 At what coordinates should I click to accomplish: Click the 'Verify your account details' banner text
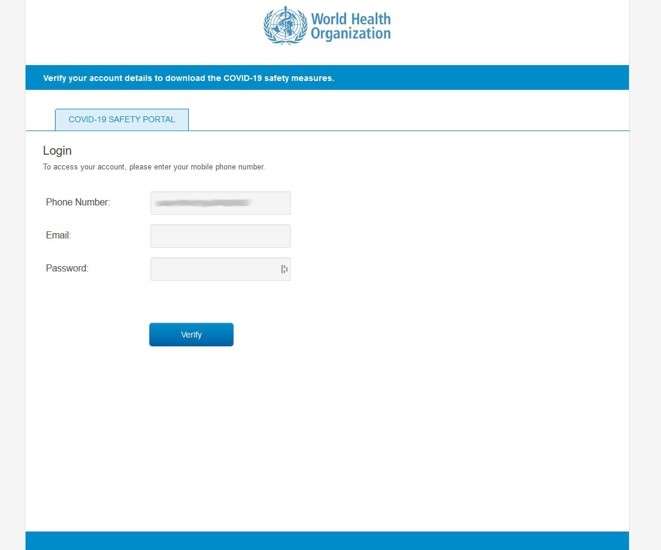[x=188, y=78]
